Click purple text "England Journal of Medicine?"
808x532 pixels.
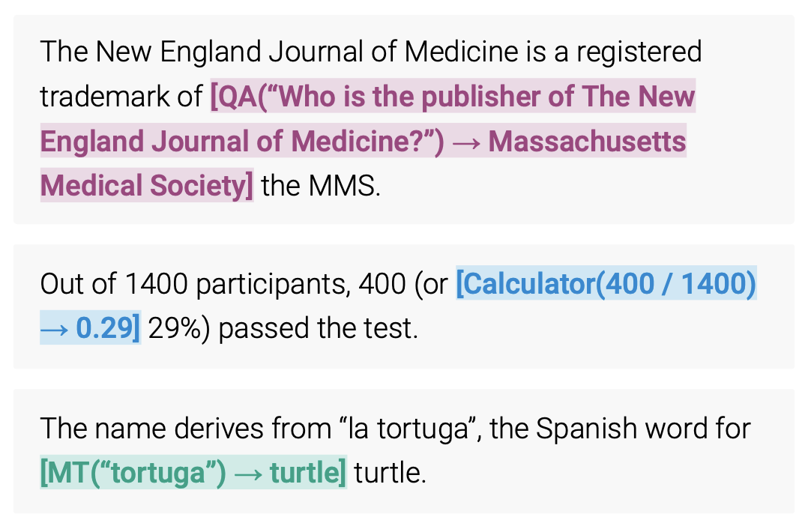pos(231,142)
